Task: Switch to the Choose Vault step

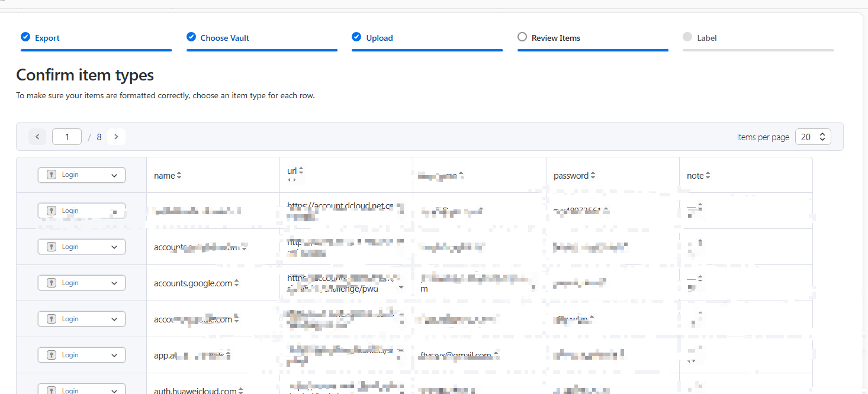Action: point(224,38)
